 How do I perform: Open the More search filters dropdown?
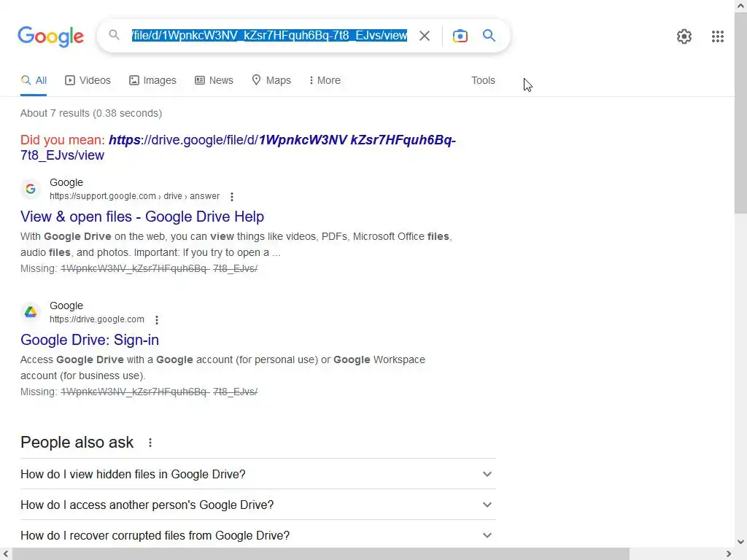click(x=325, y=80)
